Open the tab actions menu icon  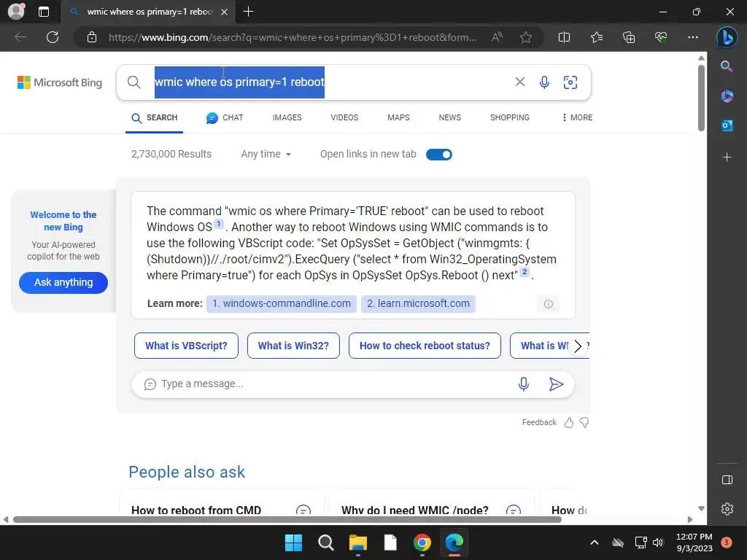[43, 12]
